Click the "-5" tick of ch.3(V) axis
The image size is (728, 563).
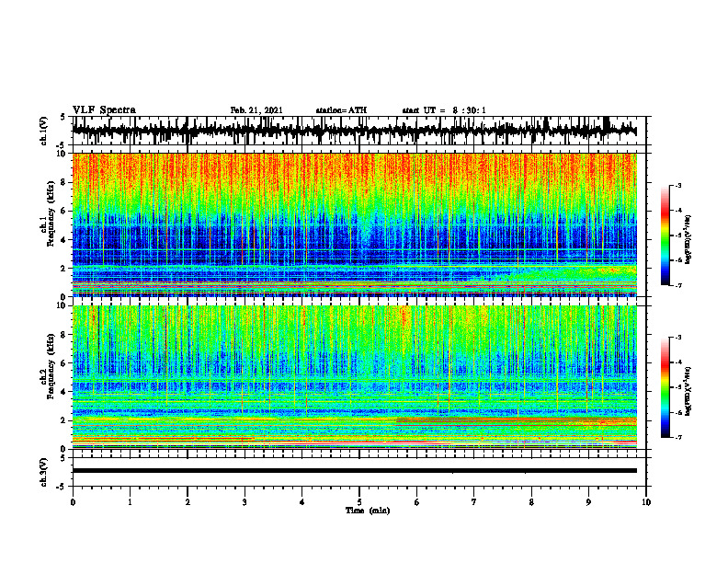[x=61, y=487]
